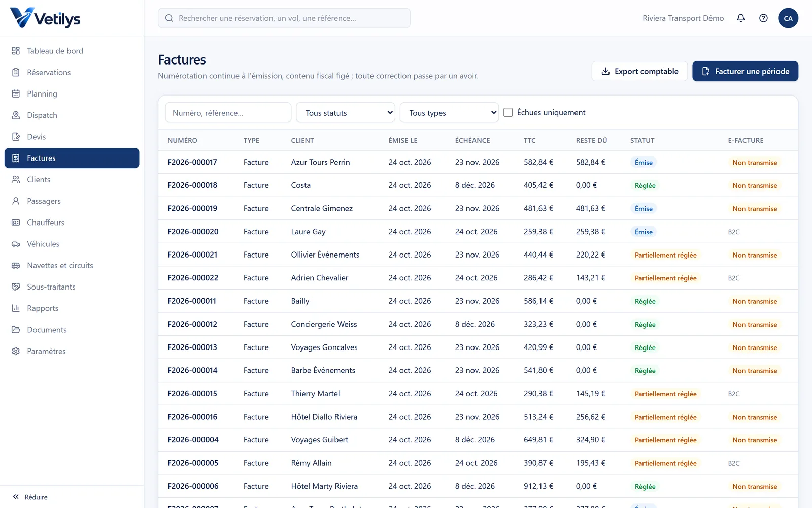Open invoice F2026-000021
This screenshot has height=508, width=812.
point(192,255)
